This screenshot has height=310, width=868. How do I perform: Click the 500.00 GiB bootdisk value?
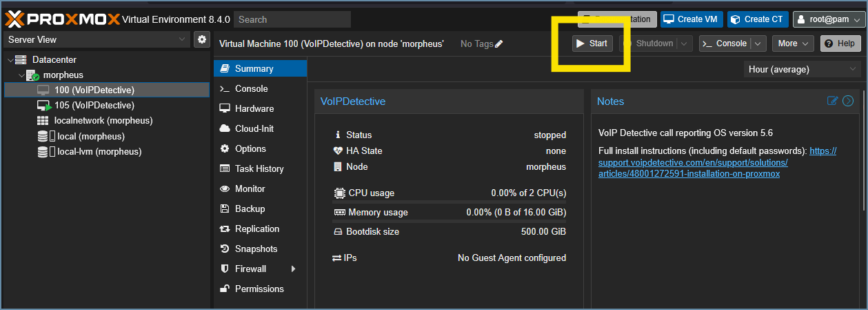point(544,231)
